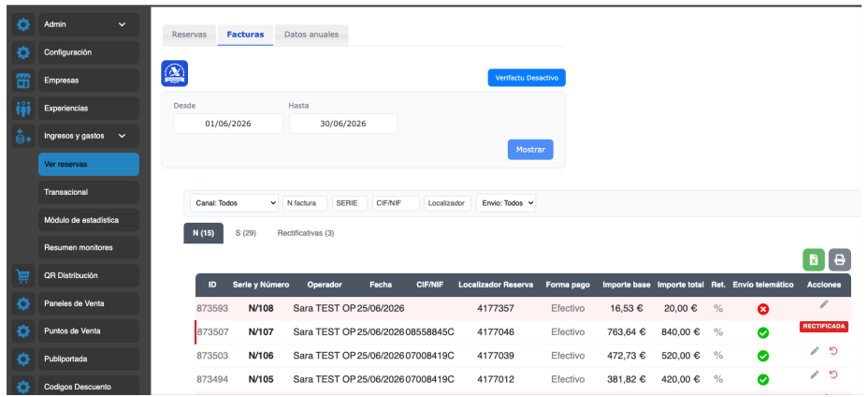Rectify invoice N/106 with red undo icon
Viewport: 868px width, 397px height.
tap(833, 350)
